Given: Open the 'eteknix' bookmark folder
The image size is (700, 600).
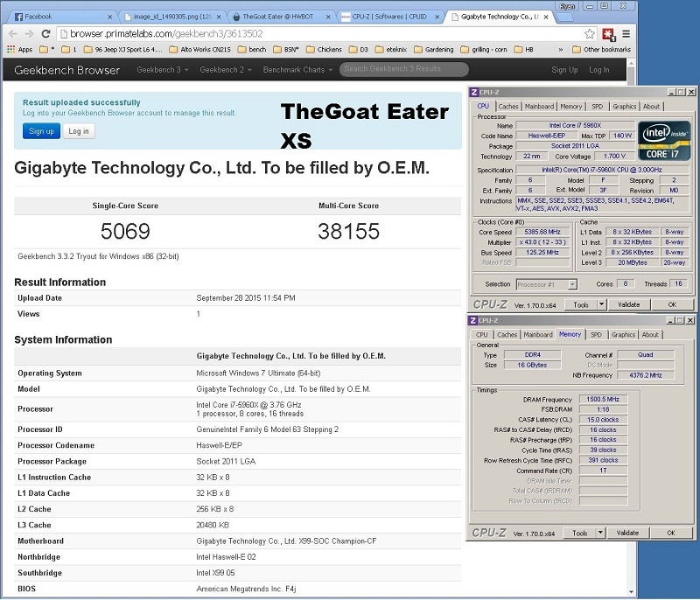Looking at the screenshot, I should click(391, 50).
